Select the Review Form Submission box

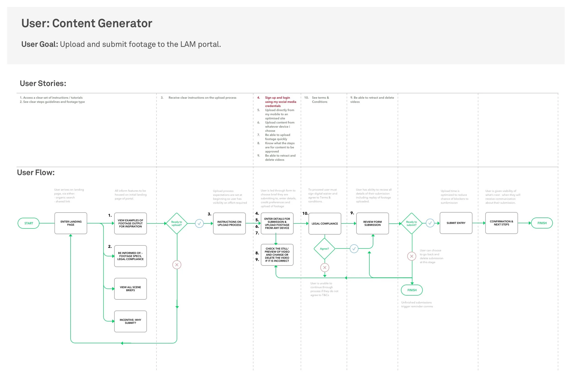click(372, 223)
